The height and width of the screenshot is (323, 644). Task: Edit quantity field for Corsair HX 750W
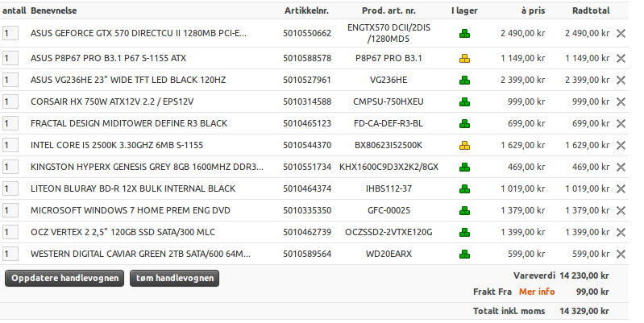tap(10, 101)
